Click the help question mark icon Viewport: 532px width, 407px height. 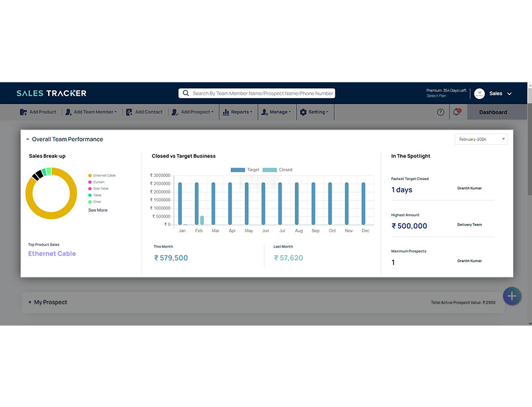[x=441, y=112]
